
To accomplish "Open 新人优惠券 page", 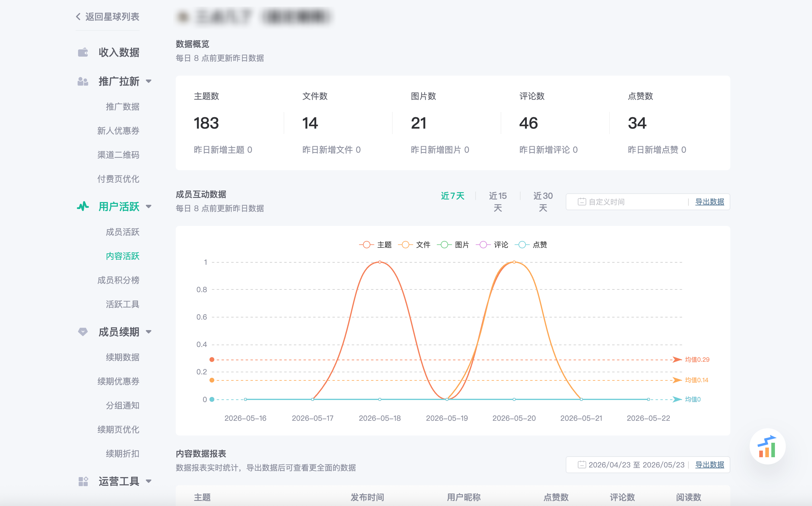I will (118, 131).
